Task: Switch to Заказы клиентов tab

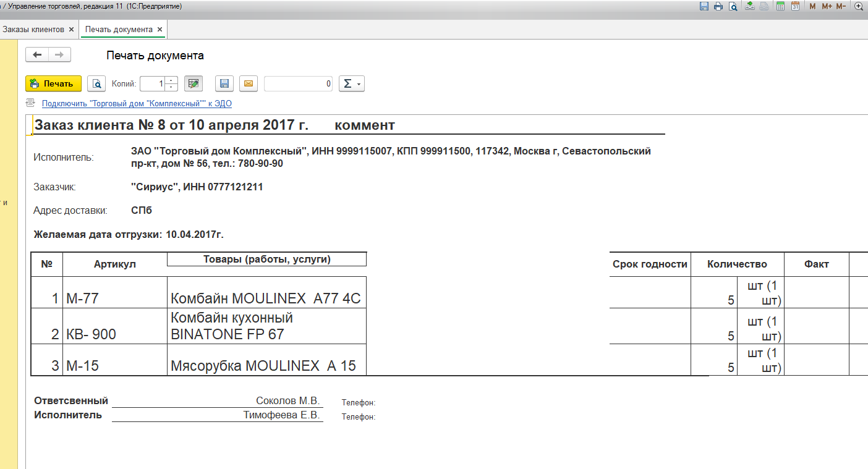Action: (33, 29)
